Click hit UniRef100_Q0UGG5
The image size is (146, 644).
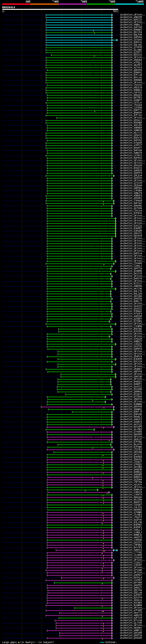[131, 638]
